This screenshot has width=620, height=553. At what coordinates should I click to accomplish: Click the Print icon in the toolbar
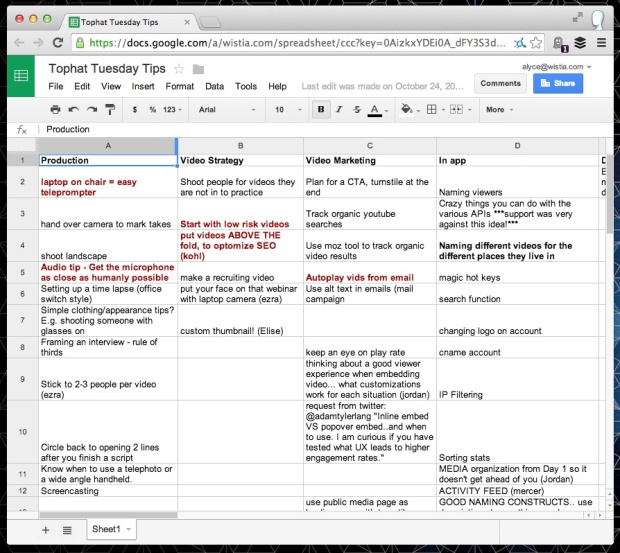pos(55,109)
